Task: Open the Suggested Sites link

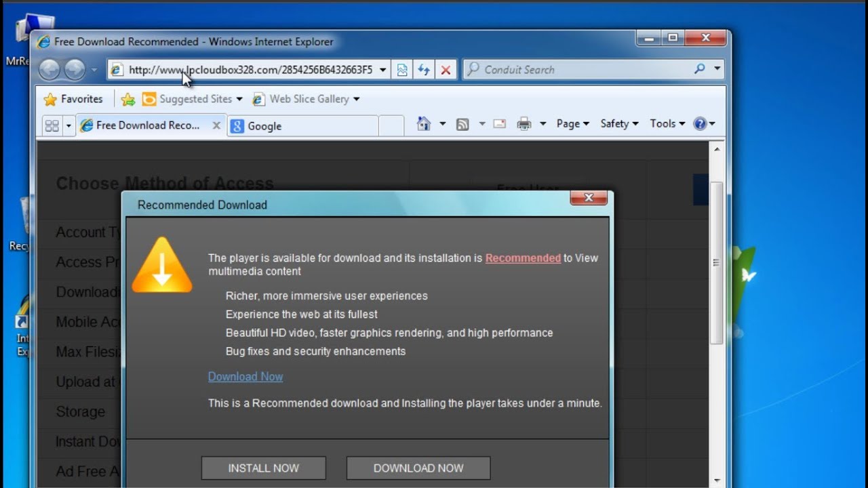Action: click(192, 99)
